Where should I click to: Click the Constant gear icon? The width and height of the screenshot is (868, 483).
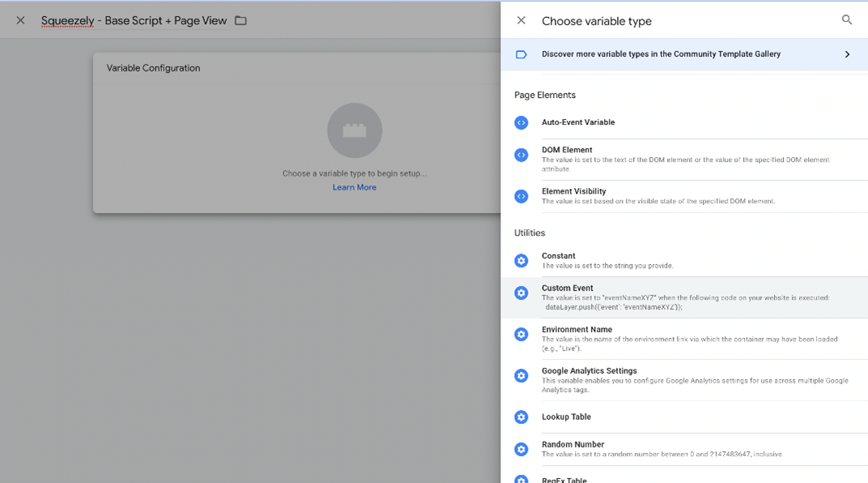point(521,260)
